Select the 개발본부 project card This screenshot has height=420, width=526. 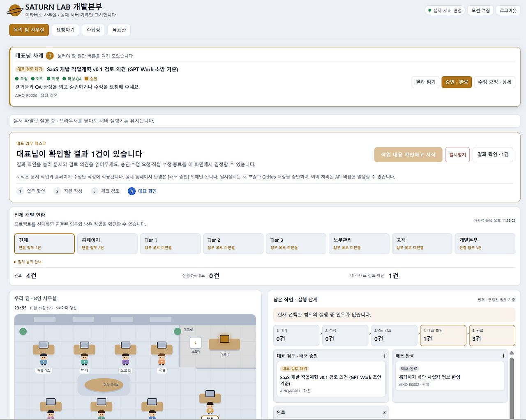click(485, 244)
